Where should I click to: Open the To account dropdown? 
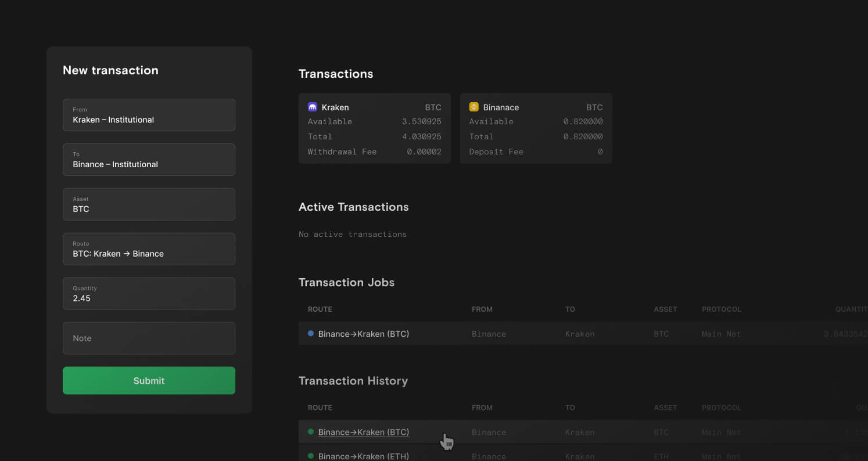click(x=149, y=160)
